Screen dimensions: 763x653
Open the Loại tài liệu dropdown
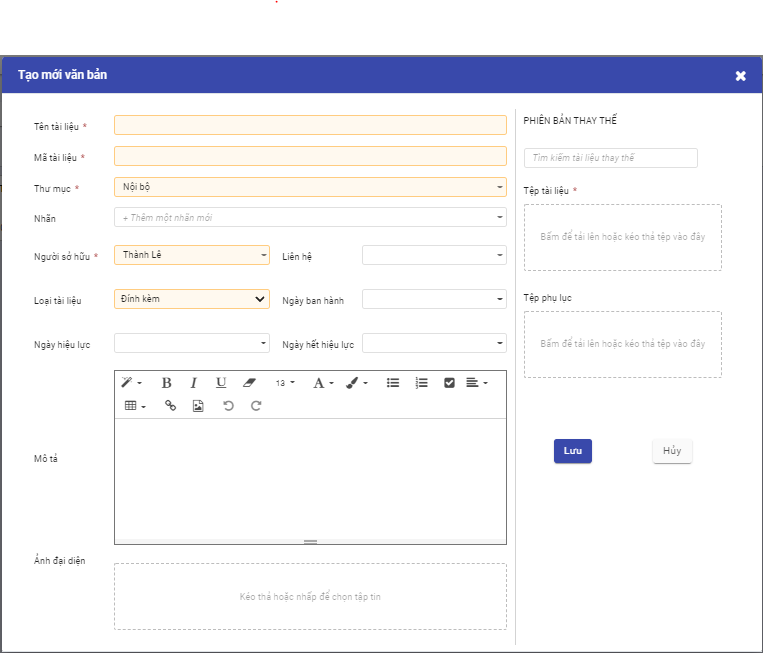pyautogui.click(x=192, y=299)
